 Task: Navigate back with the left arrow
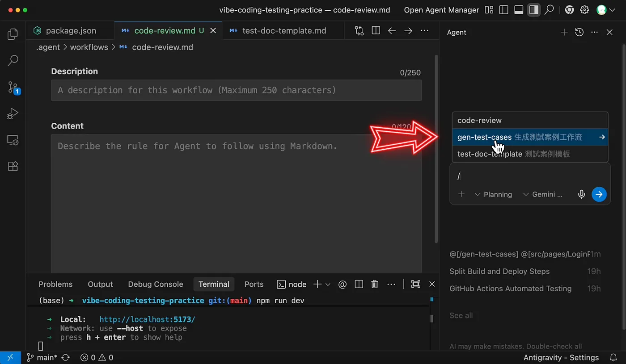(x=392, y=31)
